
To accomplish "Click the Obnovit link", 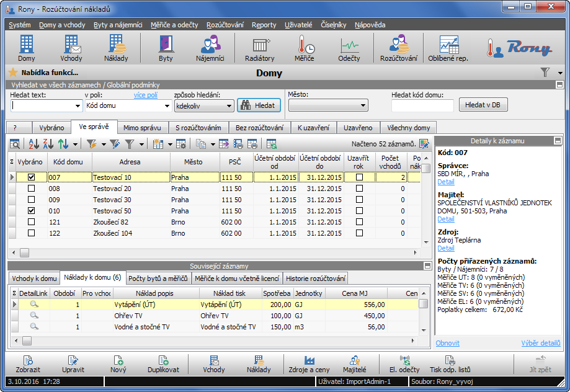I will (x=447, y=343).
